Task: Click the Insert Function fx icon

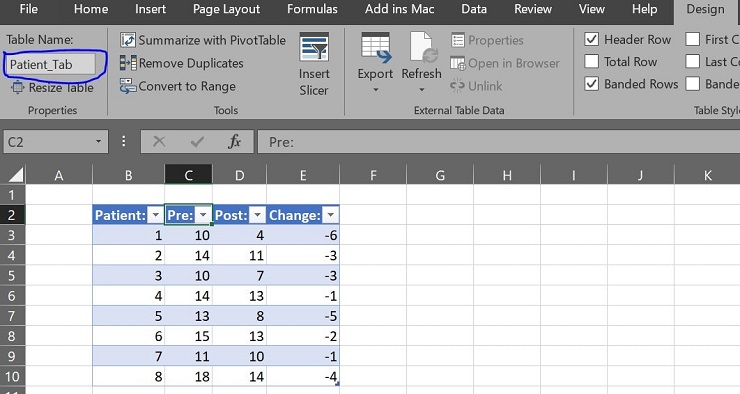Action: [235, 142]
